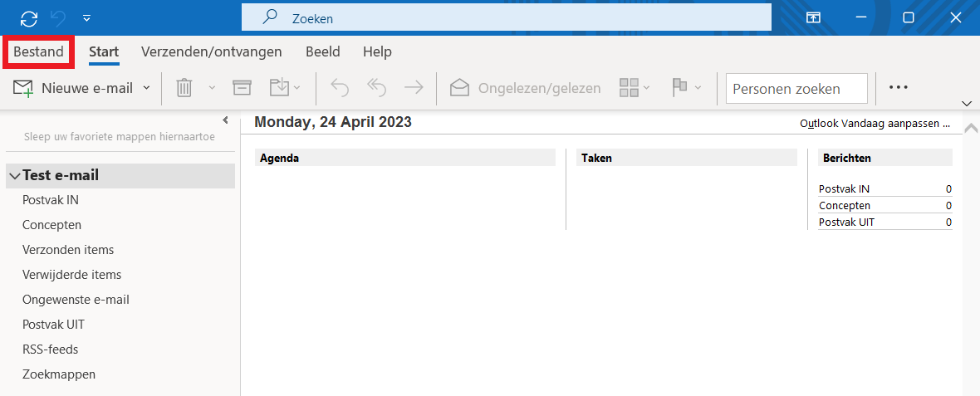The height and width of the screenshot is (396, 980).
Task: Click the Send/Receive all folders sync icon
Action: pyautogui.click(x=29, y=18)
